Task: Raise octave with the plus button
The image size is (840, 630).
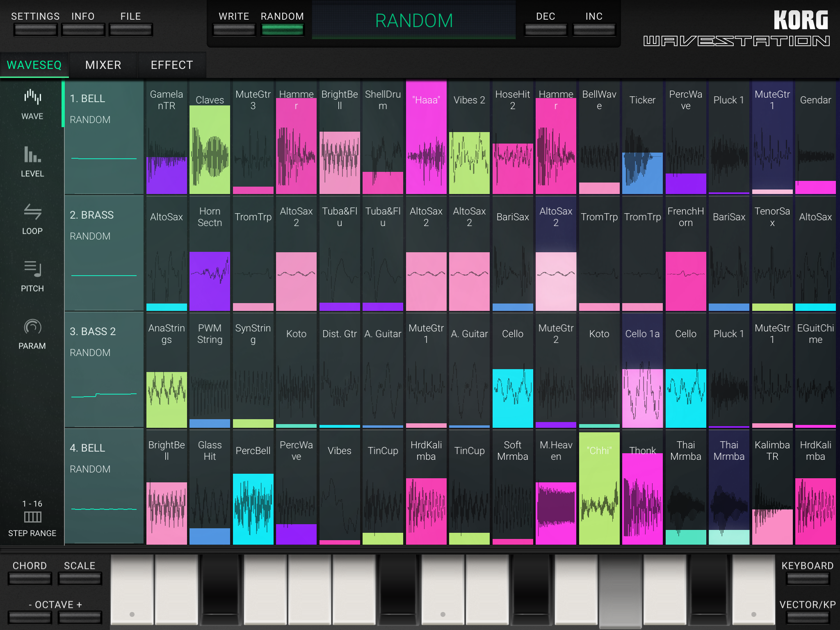Action: (x=80, y=617)
